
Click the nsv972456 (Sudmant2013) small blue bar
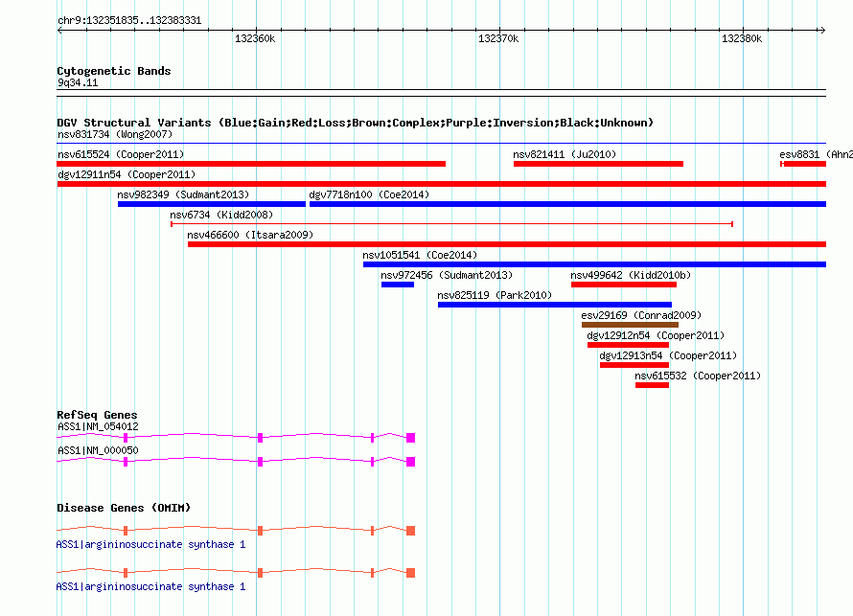[398, 285]
